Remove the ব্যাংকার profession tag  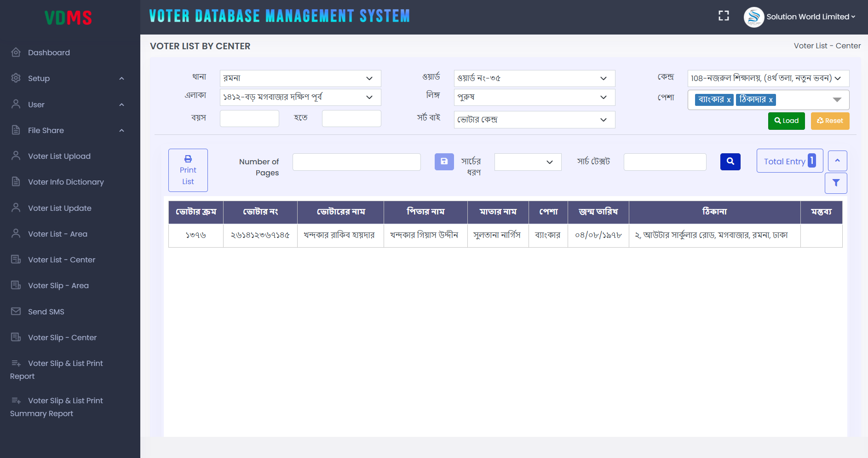coord(729,100)
